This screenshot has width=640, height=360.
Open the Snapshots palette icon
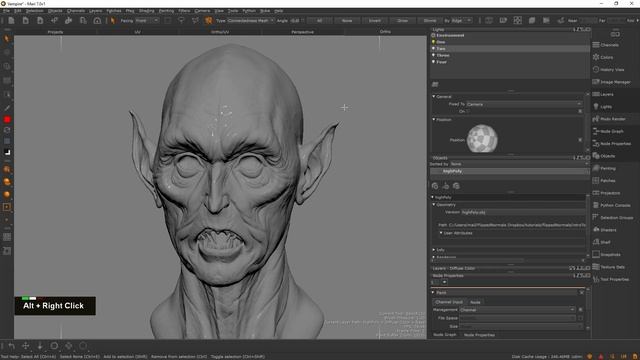pyautogui.click(x=596, y=254)
